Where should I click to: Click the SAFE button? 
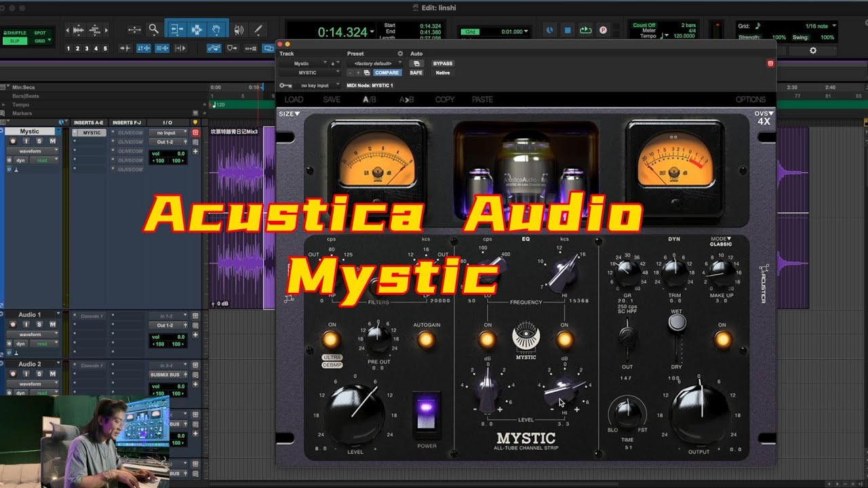[416, 73]
